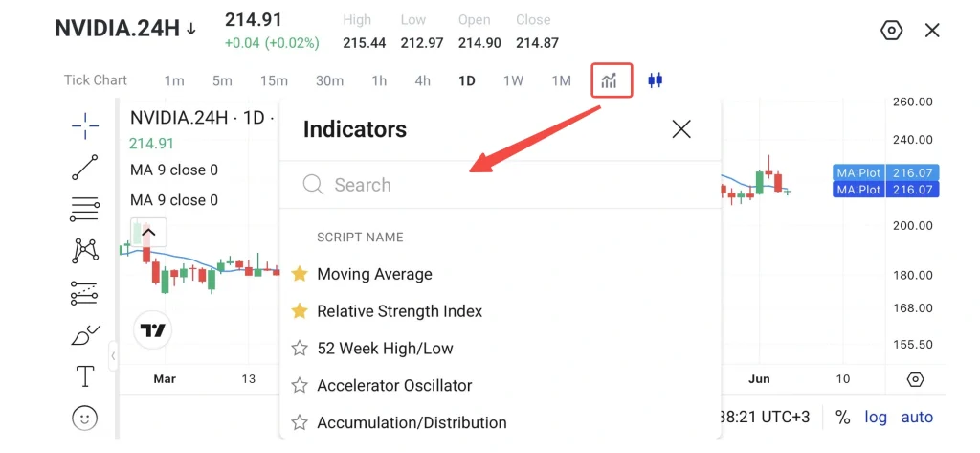Favorite Accelerator Oscillator star
Image resolution: width=980 pixels, height=453 pixels.
(x=300, y=385)
